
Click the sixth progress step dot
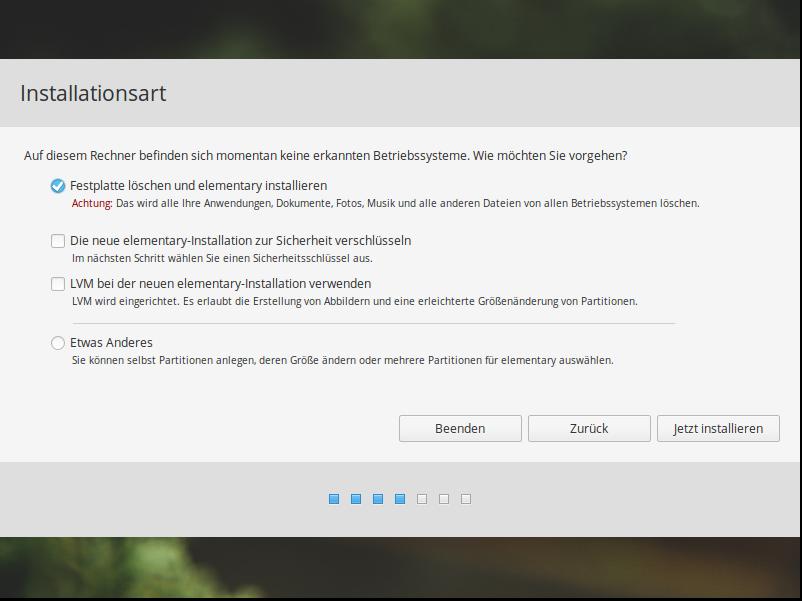[x=444, y=499]
